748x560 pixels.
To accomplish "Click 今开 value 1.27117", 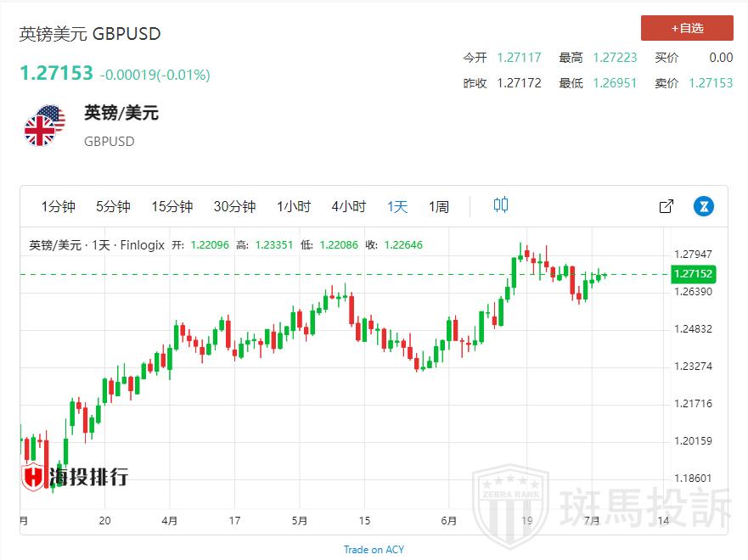I will (x=519, y=58).
